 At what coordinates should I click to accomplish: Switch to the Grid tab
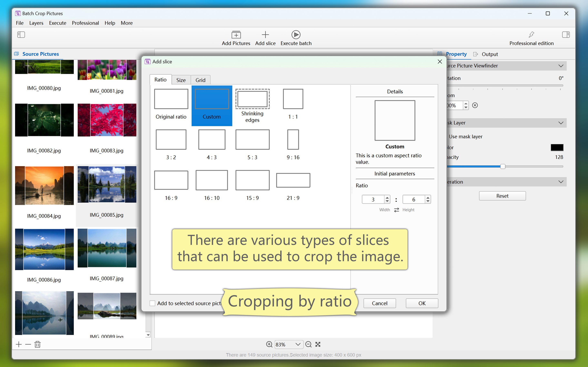200,80
